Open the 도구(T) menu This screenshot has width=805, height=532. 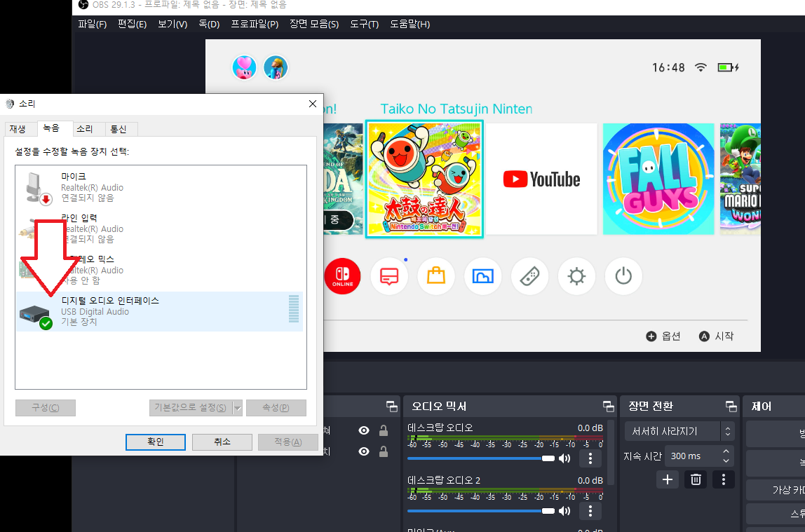tap(364, 24)
